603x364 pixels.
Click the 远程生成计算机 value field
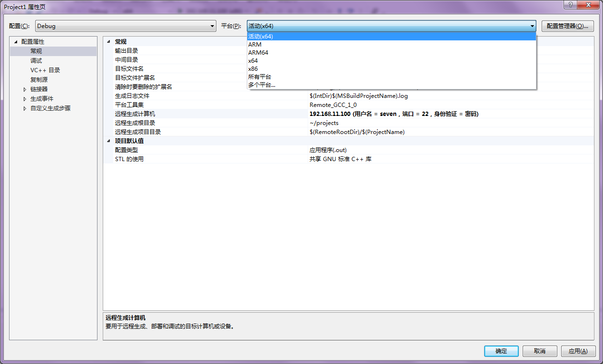(394, 114)
